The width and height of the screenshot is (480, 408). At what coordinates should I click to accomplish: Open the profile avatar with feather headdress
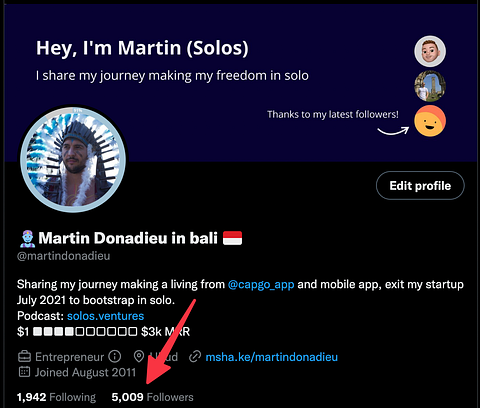(x=73, y=159)
